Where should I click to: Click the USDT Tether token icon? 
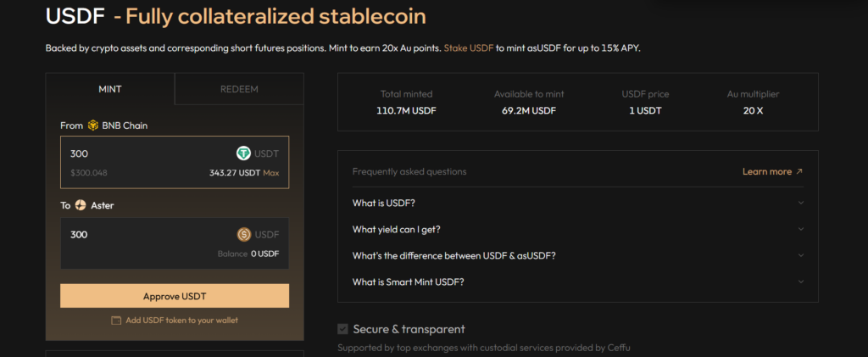[243, 153]
